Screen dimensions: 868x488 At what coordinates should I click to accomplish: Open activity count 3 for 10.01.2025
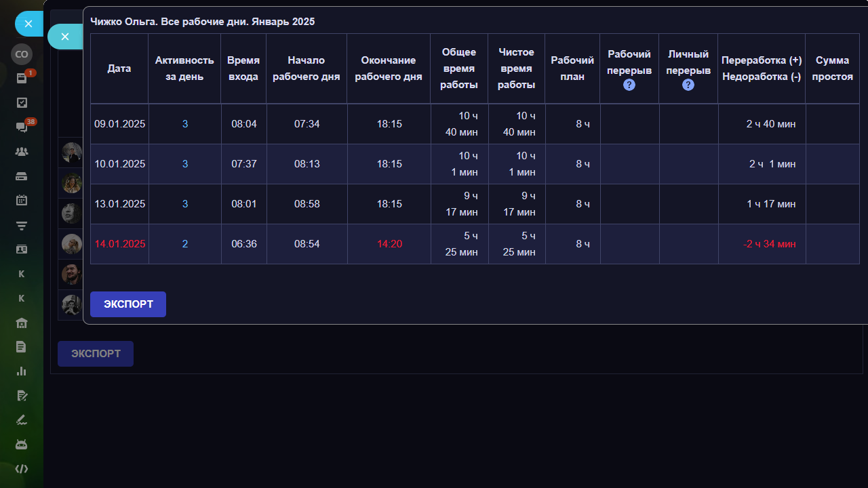(185, 164)
